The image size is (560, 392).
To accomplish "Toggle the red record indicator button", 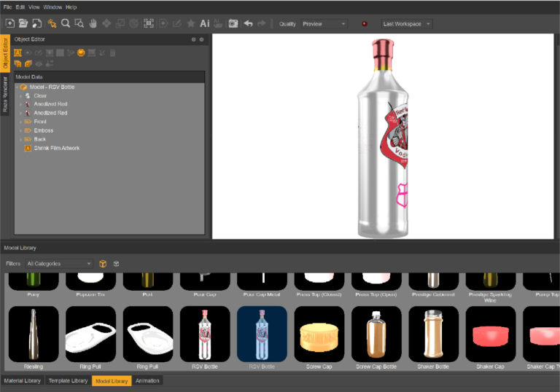I will point(365,23).
